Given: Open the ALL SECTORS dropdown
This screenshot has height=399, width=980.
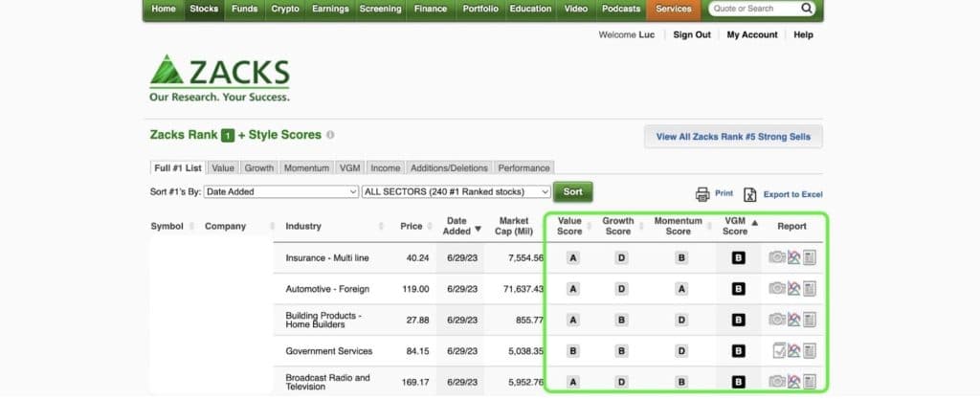Looking at the screenshot, I should tap(457, 191).
